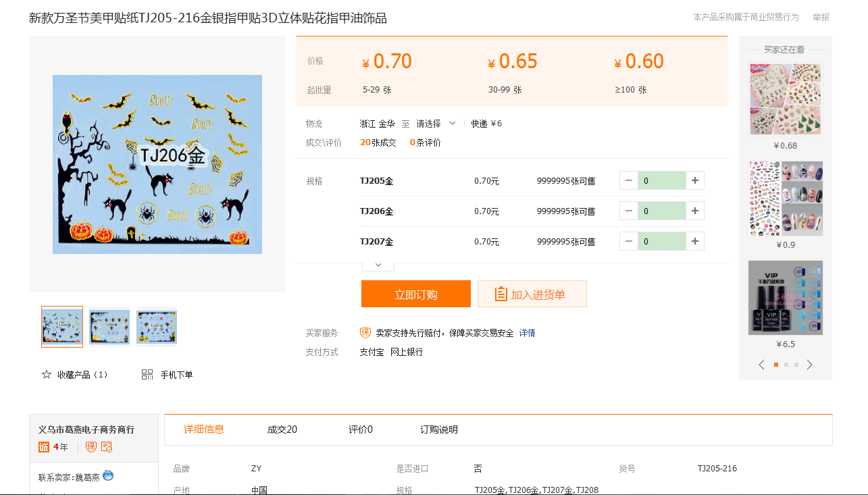868x495 pixels.
Task: Click the 加入进货单 button
Action: 532,294
